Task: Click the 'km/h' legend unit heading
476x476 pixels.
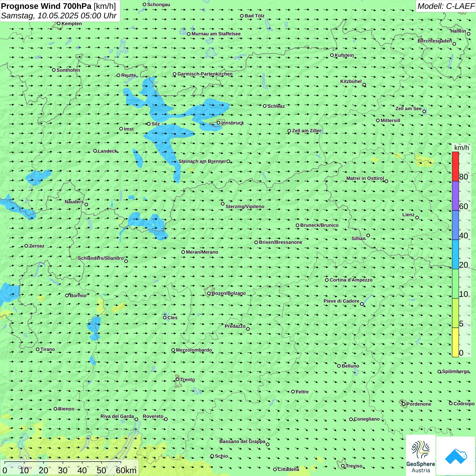Action: pyautogui.click(x=461, y=148)
